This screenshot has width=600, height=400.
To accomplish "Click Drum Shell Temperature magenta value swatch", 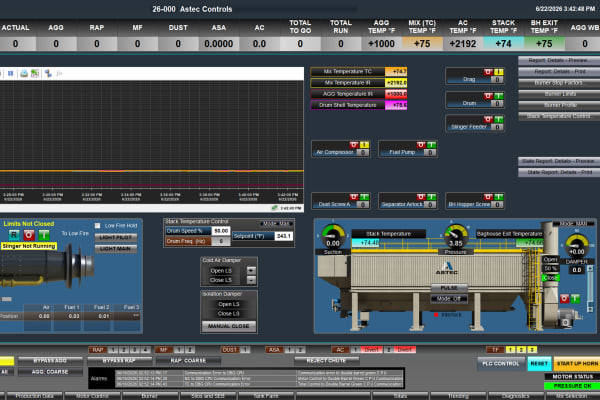I will pyautogui.click(x=396, y=105).
